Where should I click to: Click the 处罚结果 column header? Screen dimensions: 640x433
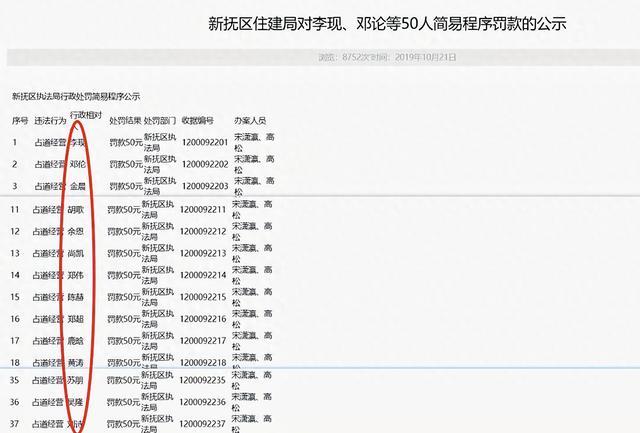coord(124,119)
